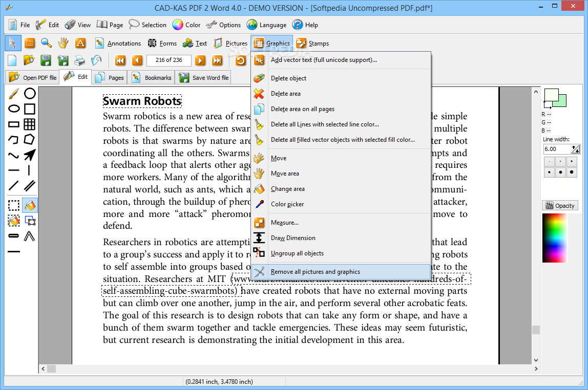Adjust line width stepper control
This screenshot has width=588, height=390.
(x=576, y=149)
